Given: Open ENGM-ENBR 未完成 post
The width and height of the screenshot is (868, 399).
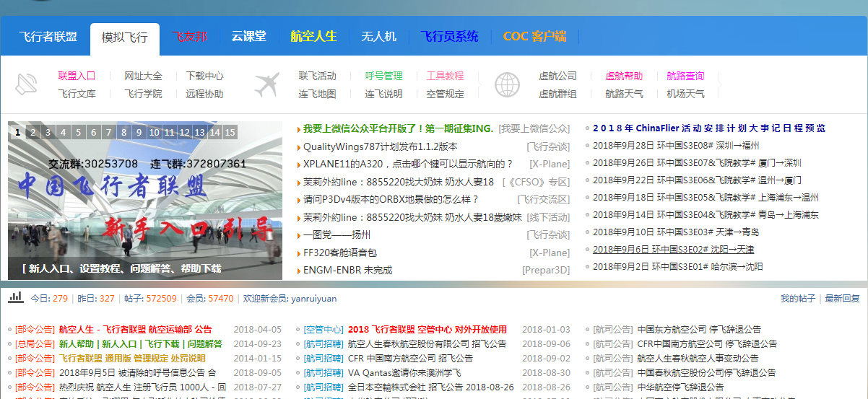Looking at the screenshot, I should coord(347,270).
